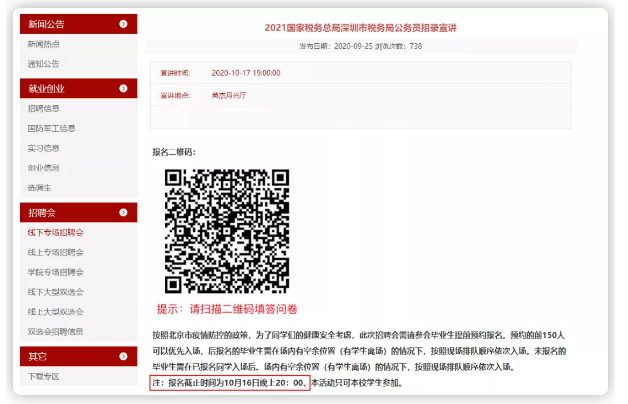
Task: Open 选调生 in sidebar
Action: coord(39,187)
